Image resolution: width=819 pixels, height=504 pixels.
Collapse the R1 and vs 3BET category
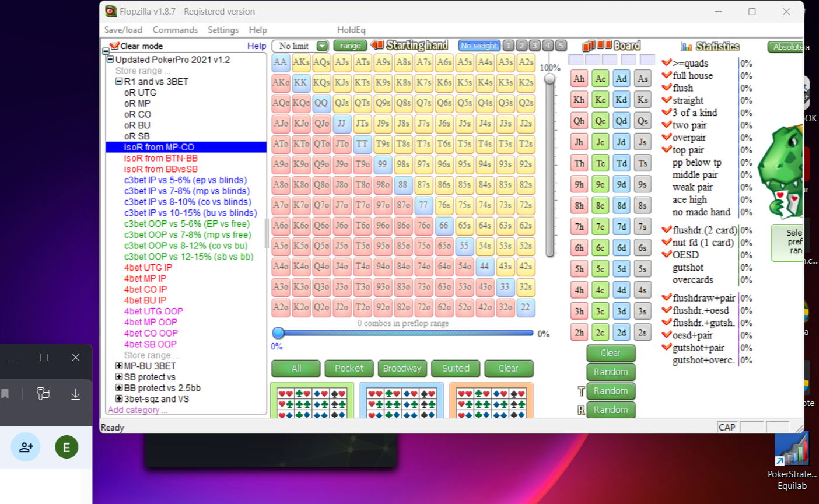click(118, 82)
